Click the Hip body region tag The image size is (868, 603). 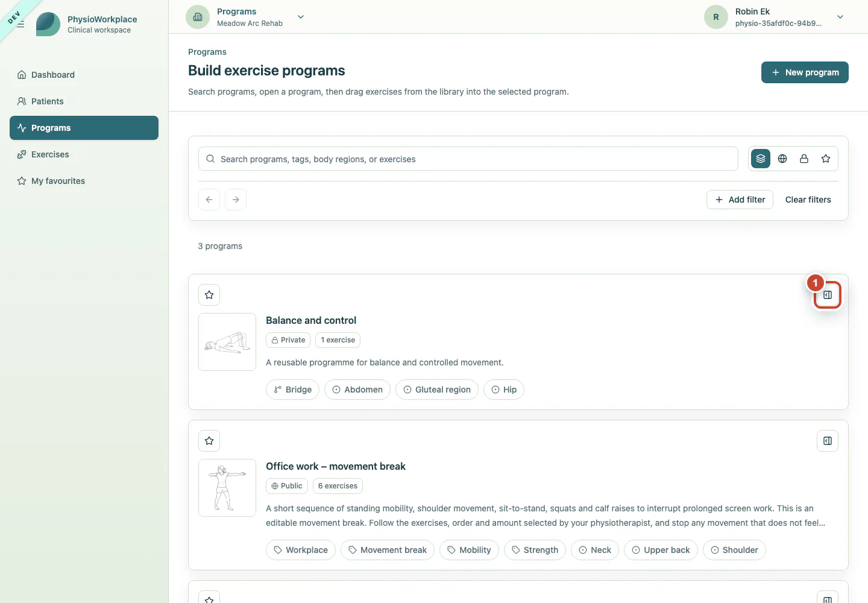pos(504,390)
